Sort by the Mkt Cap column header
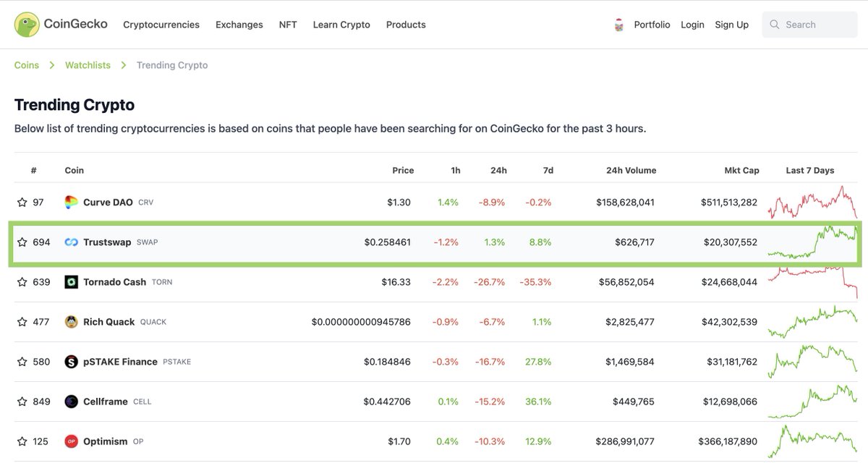Image resolution: width=868 pixels, height=463 pixels. [741, 171]
